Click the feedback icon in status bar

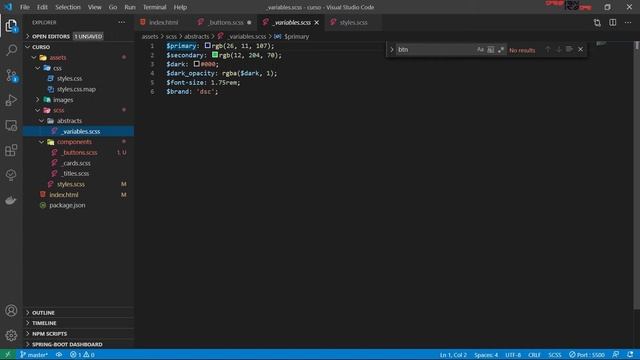616,355
